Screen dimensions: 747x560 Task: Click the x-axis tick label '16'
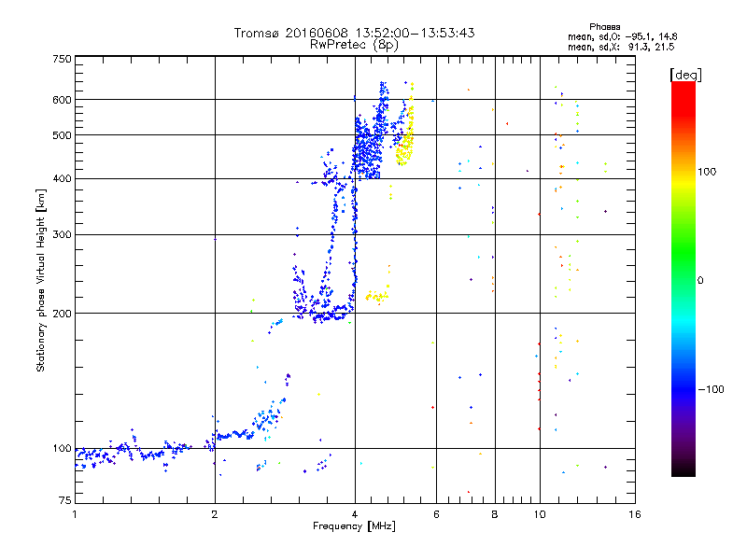(635, 514)
